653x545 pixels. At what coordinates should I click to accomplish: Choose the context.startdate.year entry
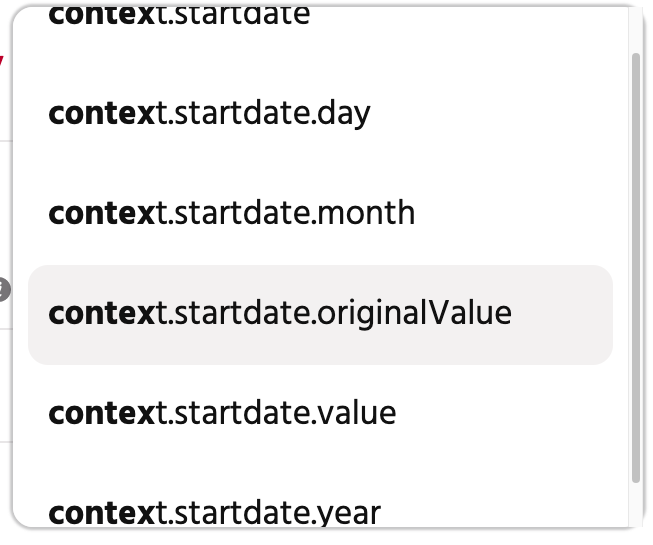coord(214,513)
